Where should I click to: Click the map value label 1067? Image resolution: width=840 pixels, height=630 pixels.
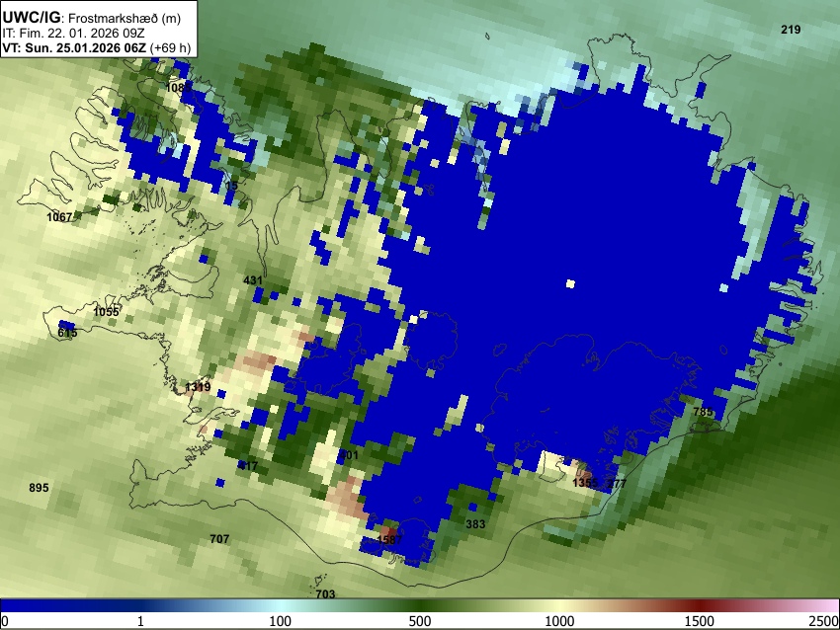[59, 217]
